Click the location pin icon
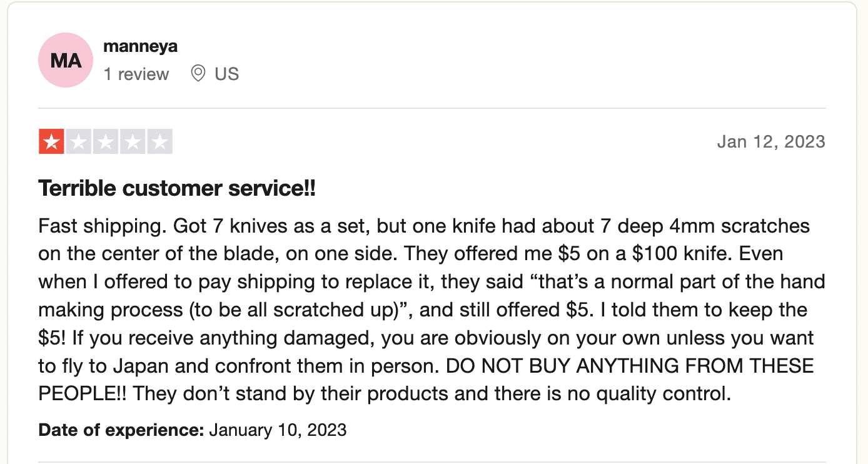 198,74
